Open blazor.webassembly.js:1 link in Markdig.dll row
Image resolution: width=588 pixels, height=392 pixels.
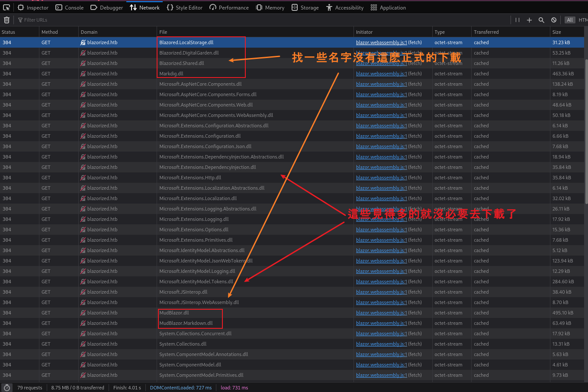(381, 74)
